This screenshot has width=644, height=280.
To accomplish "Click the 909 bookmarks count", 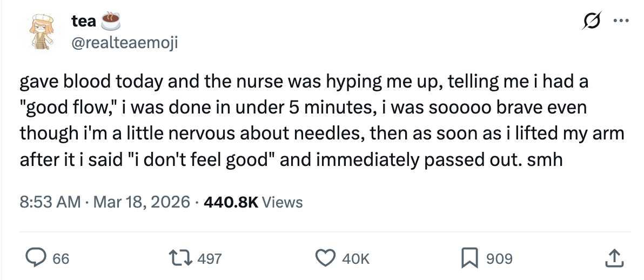I will pyautogui.click(x=500, y=259).
